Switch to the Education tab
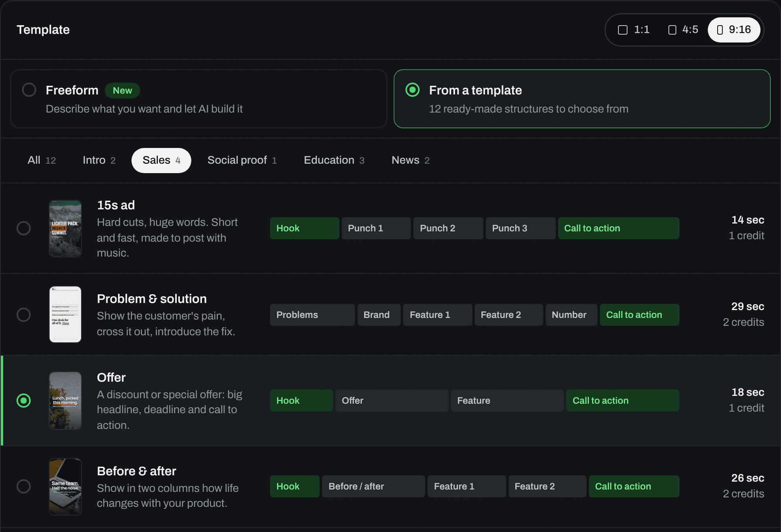 334,160
